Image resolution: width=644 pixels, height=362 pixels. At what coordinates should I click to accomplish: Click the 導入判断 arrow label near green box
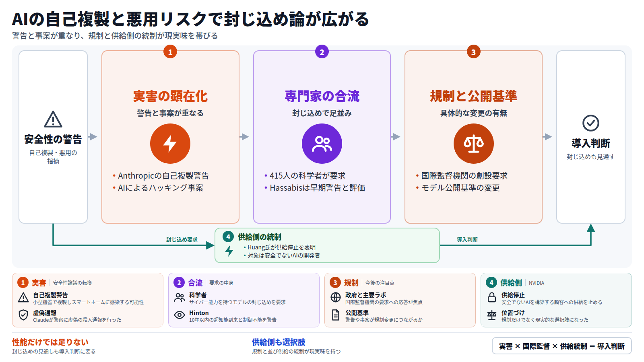(467, 240)
